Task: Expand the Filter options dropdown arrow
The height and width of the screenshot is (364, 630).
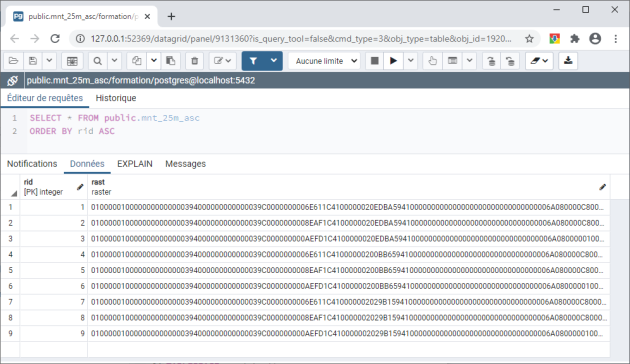Action: tap(274, 61)
